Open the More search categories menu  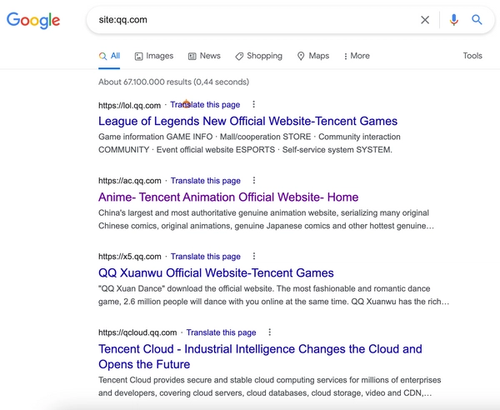click(x=357, y=56)
